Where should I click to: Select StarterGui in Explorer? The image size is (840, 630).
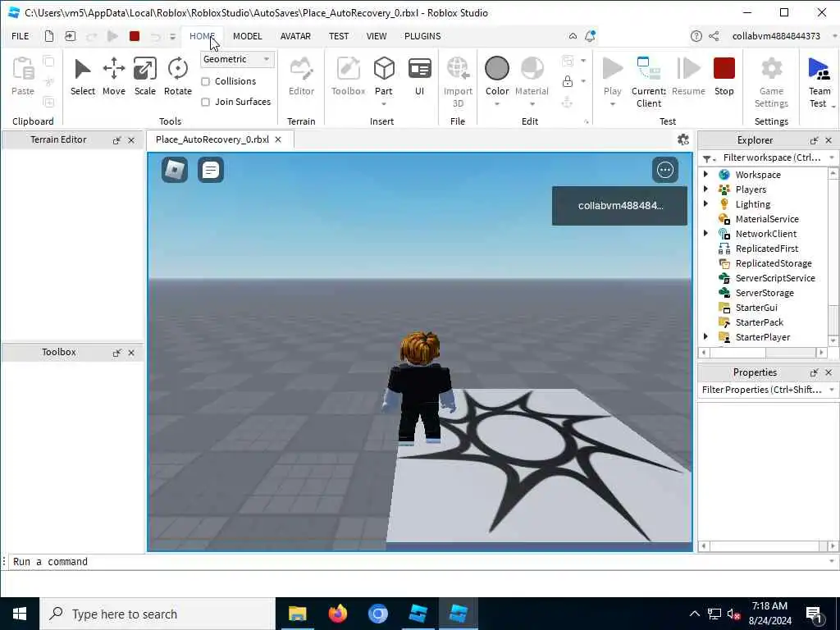click(756, 308)
